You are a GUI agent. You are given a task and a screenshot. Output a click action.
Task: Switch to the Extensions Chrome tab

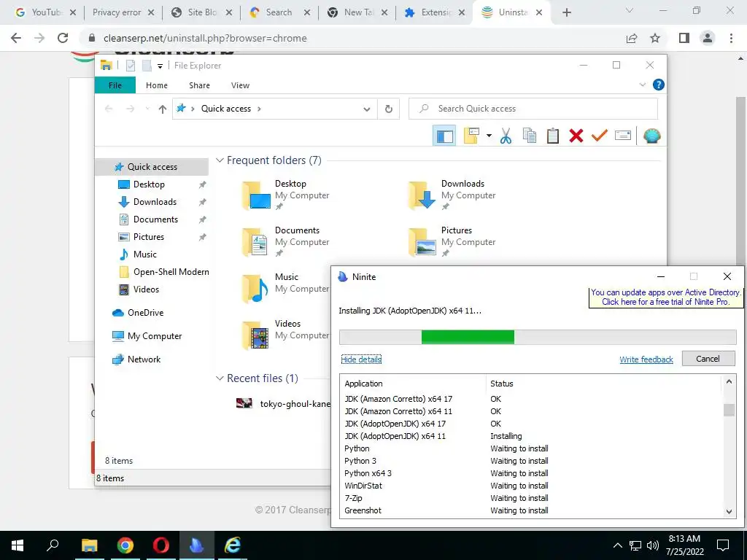click(x=433, y=12)
